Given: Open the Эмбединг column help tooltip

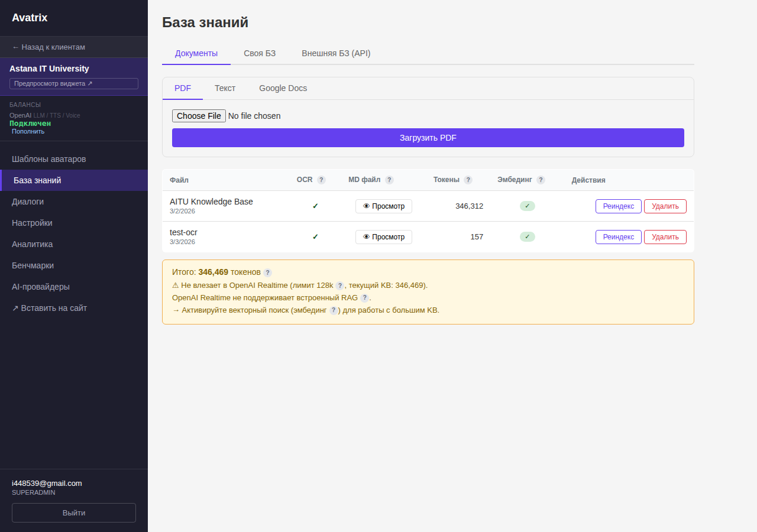Looking at the screenshot, I should coord(541,180).
